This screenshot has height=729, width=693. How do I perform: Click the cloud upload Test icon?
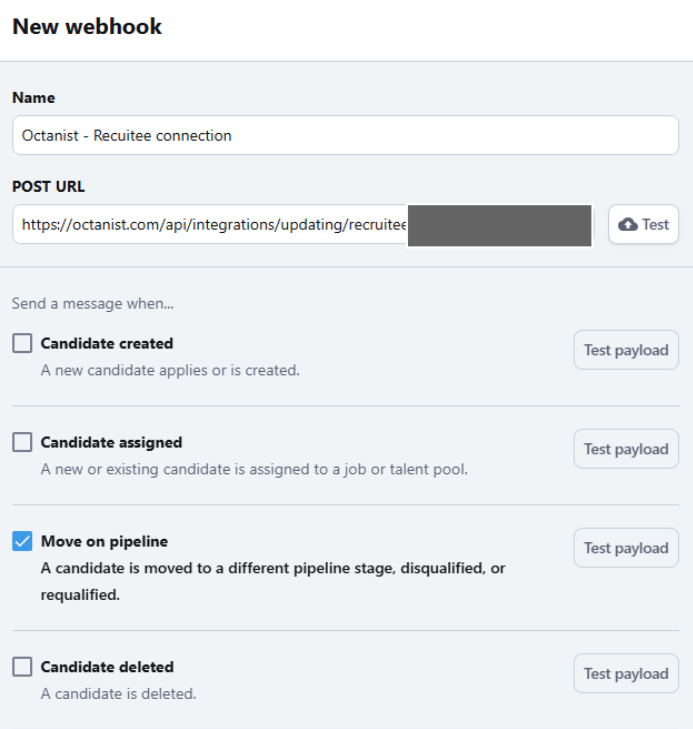click(x=628, y=225)
